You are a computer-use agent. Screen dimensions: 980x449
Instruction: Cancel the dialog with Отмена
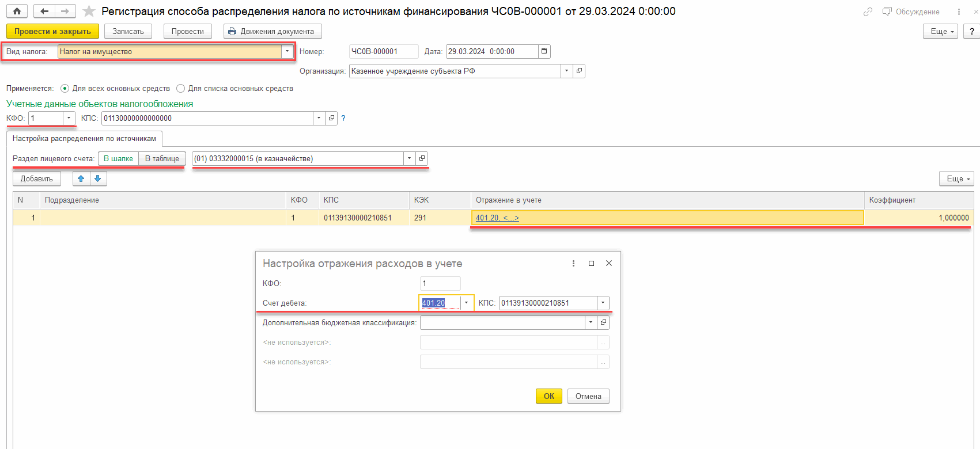588,396
